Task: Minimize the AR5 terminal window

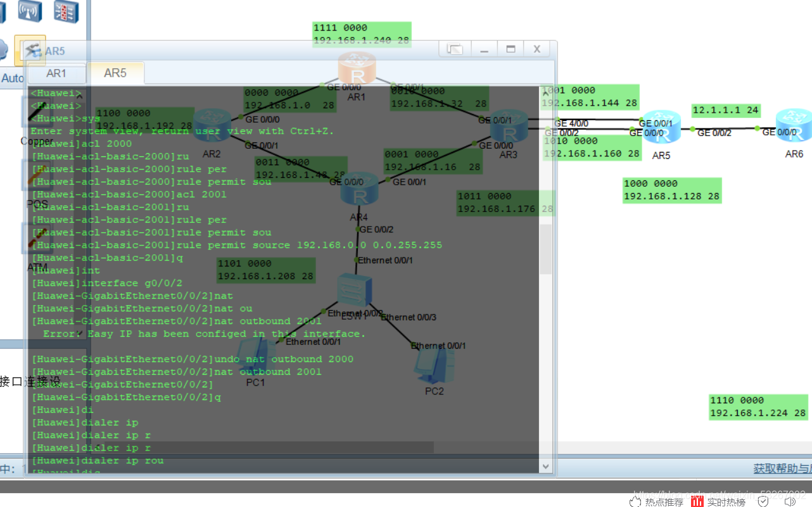Action: coord(483,49)
